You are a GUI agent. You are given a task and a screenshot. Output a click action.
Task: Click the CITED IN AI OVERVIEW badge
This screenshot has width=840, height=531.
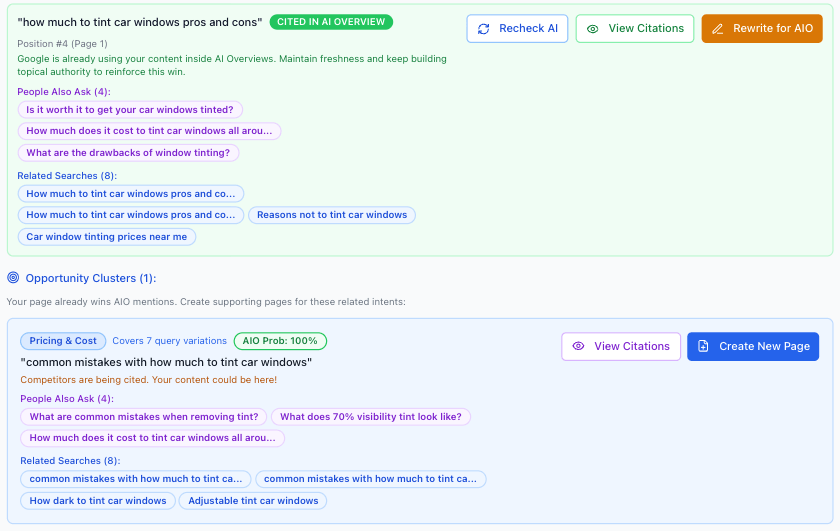pos(331,22)
